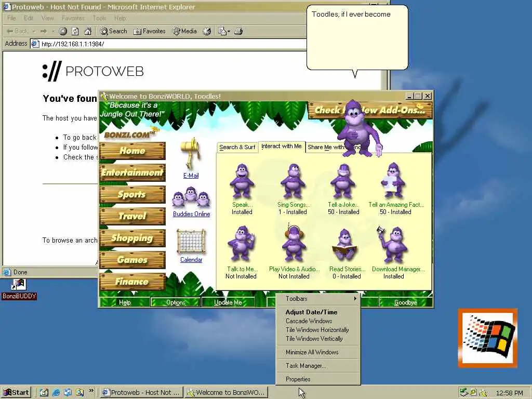
Task: Choose Cascade Windows from the context menu
Action: click(318, 321)
